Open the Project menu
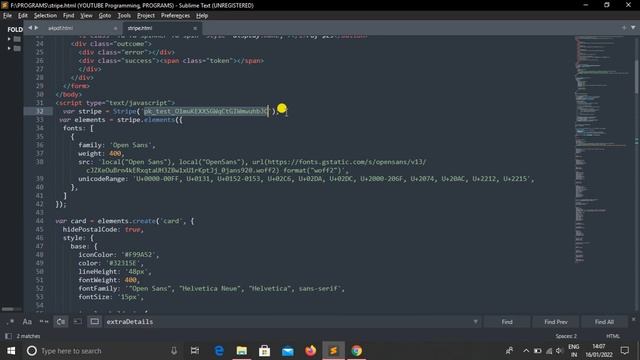 tap(146, 16)
